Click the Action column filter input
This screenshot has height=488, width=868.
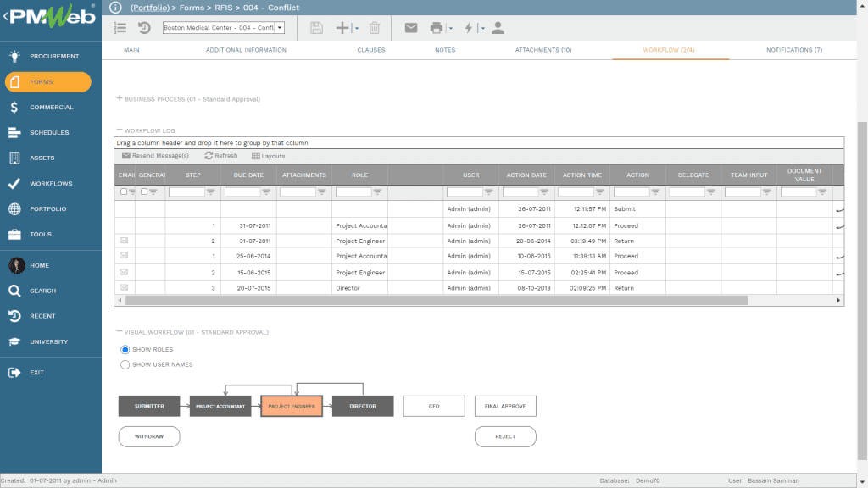[631, 192]
